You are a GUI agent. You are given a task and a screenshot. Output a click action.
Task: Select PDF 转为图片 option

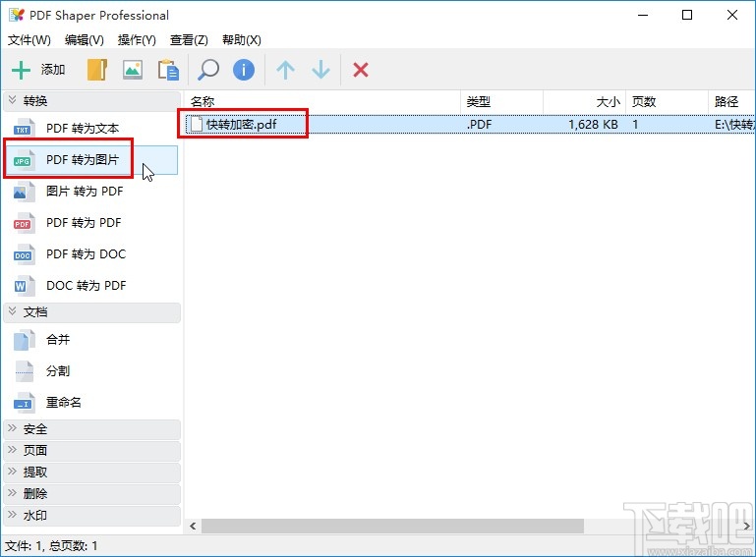pos(83,160)
